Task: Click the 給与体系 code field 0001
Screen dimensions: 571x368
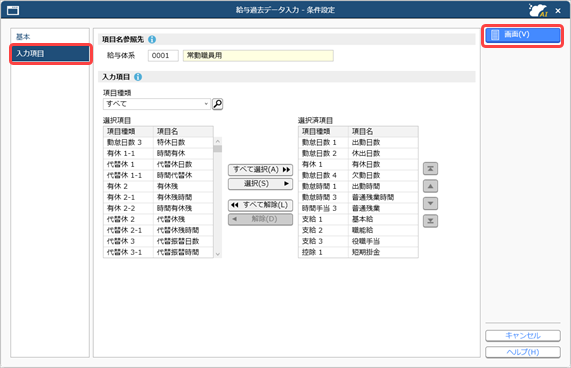Action: (163, 56)
